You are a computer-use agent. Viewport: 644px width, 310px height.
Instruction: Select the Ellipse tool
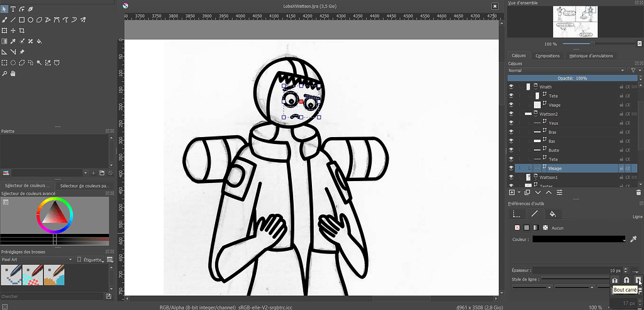[30, 19]
